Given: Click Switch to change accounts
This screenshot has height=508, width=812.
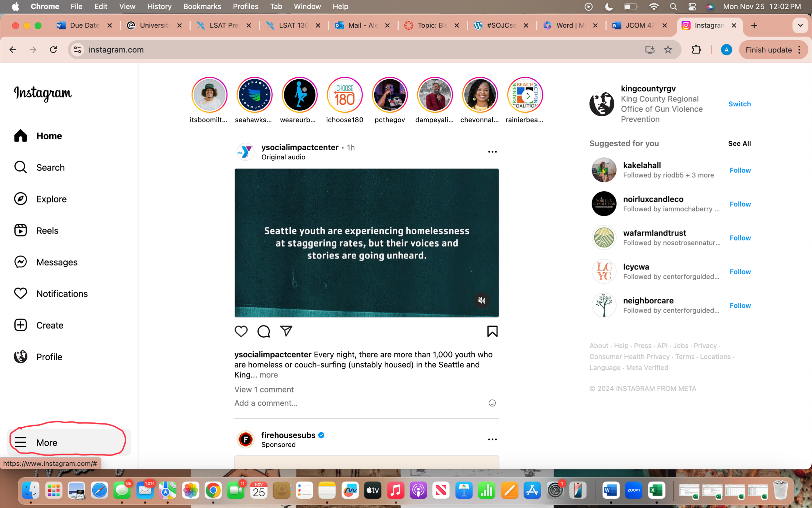Looking at the screenshot, I should coord(740,104).
